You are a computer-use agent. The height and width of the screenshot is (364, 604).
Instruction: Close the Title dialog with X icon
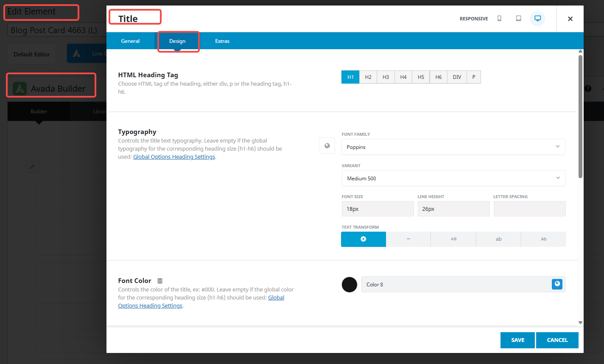pos(570,19)
